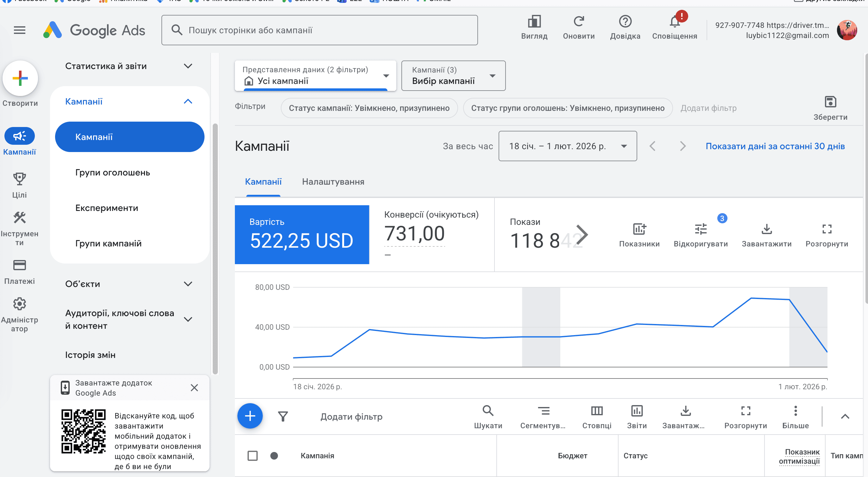Click the Columns (Стовпці) icon
This screenshot has width=868, height=477.
pos(597,411)
